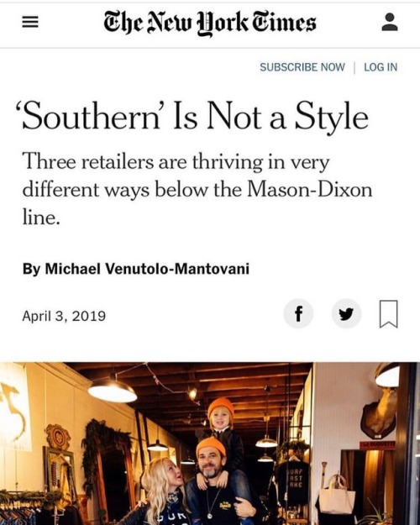420x525 pixels.
Task: Click the 'Southern' Is Not a Style headline
Action: pos(195,116)
